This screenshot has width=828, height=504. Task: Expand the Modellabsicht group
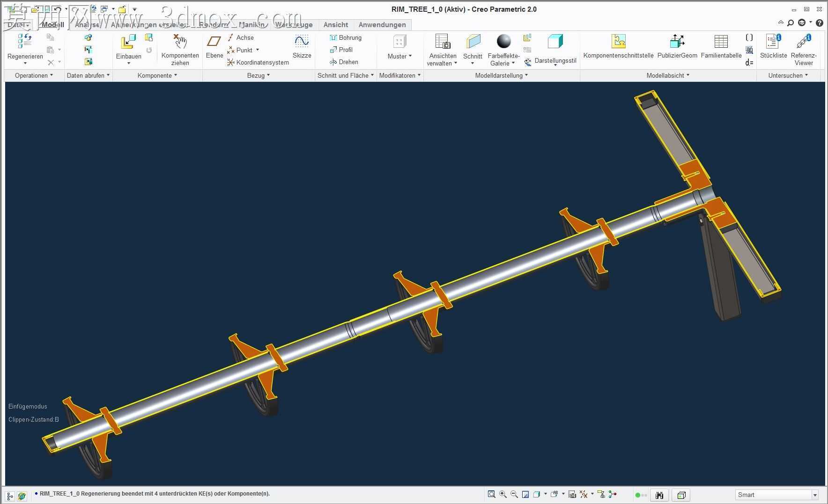coord(668,75)
